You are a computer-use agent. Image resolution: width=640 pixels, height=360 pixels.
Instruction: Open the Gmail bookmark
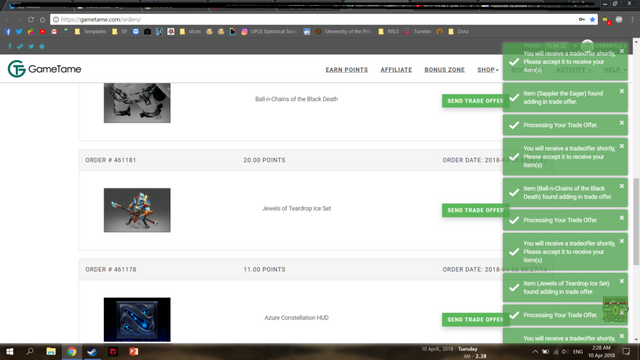(54, 31)
